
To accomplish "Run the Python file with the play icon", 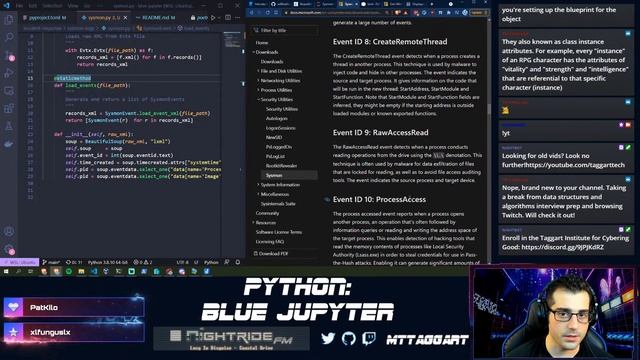I will click(x=213, y=18).
